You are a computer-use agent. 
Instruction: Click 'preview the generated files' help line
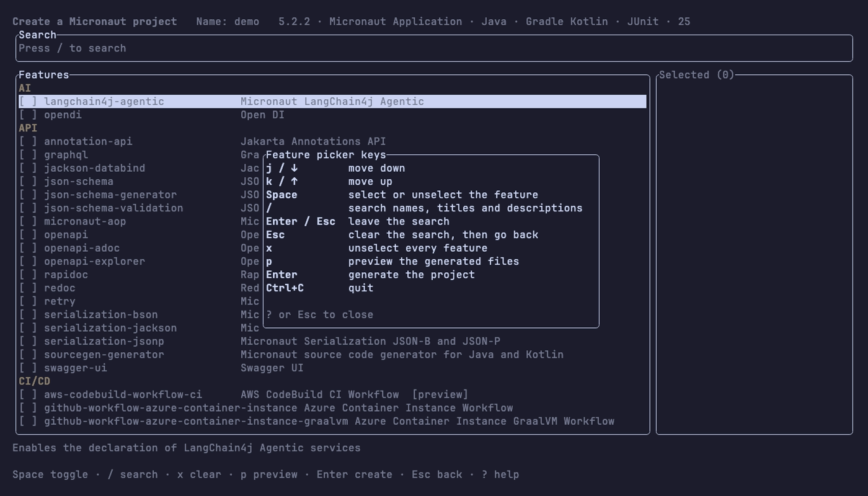(433, 261)
